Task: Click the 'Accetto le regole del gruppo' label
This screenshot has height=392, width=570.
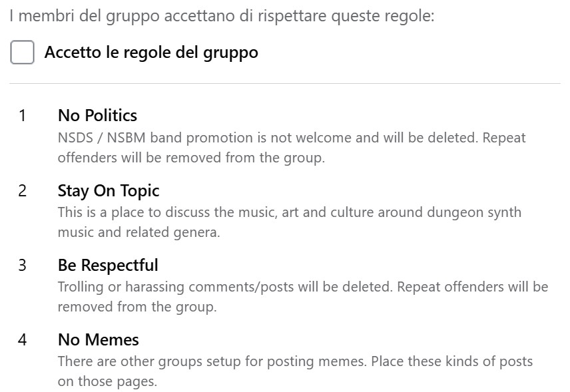Action: pos(151,53)
